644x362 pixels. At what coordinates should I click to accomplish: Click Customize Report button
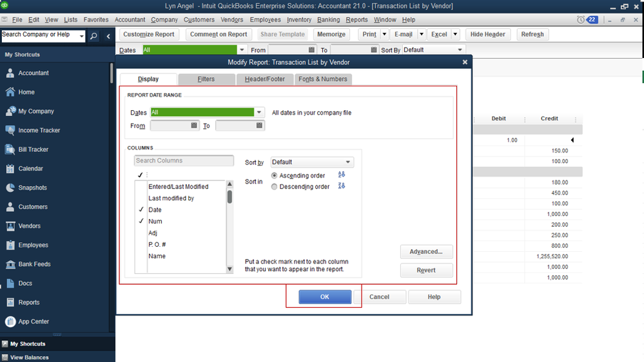coord(149,35)
